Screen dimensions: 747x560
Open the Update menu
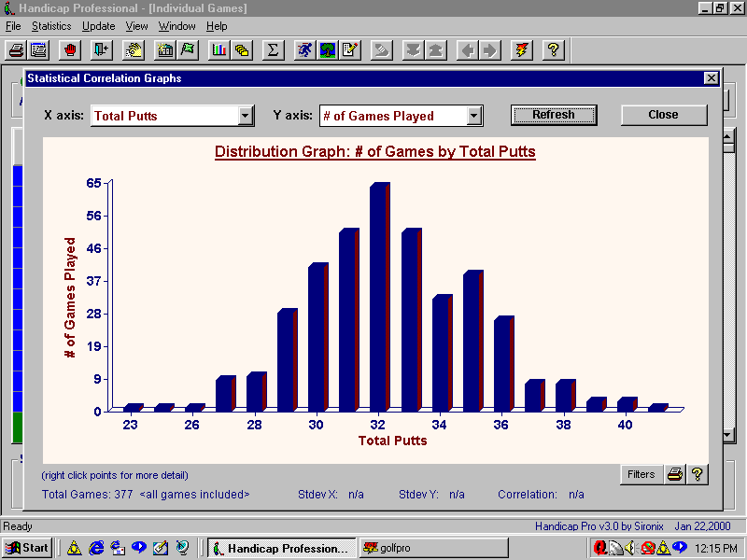click(99, 26)
